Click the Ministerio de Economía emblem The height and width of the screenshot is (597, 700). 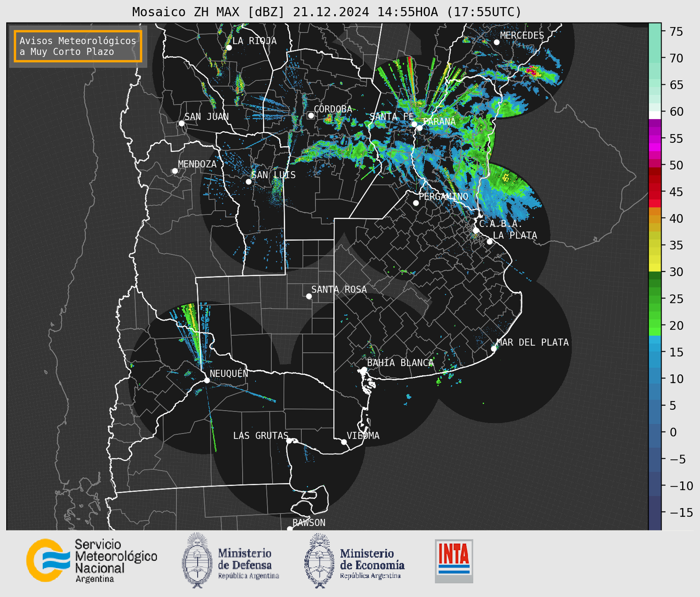pyautogui.click(x=319, y=560)
